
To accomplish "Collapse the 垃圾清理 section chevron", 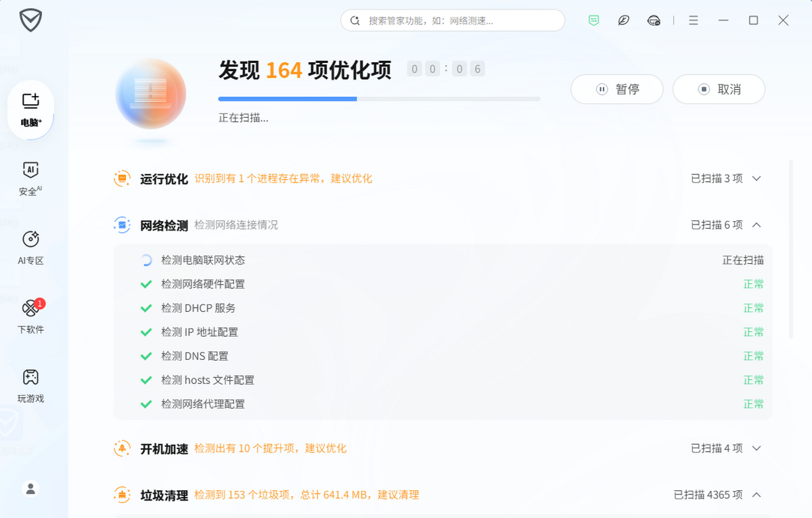I will point(757,495).
